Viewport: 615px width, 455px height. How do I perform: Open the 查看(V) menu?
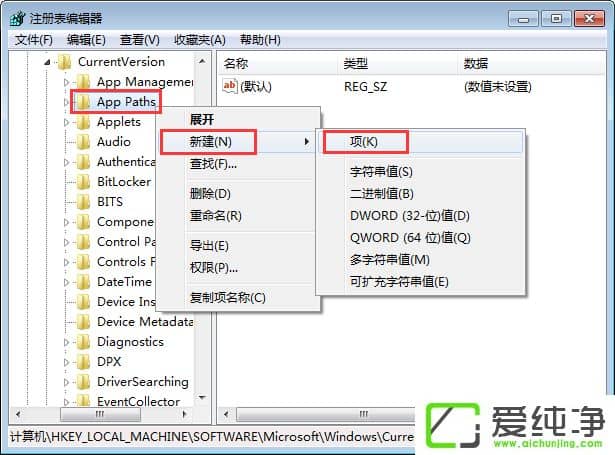[x=140, y=40]
